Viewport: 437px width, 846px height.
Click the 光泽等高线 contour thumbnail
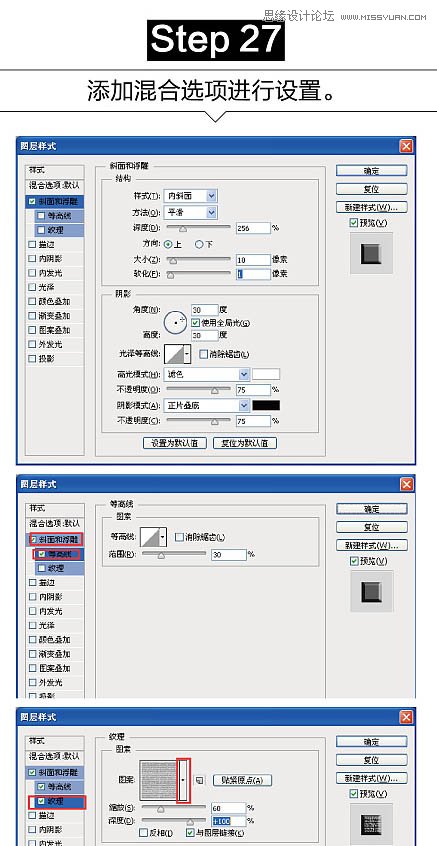[174, 354]
